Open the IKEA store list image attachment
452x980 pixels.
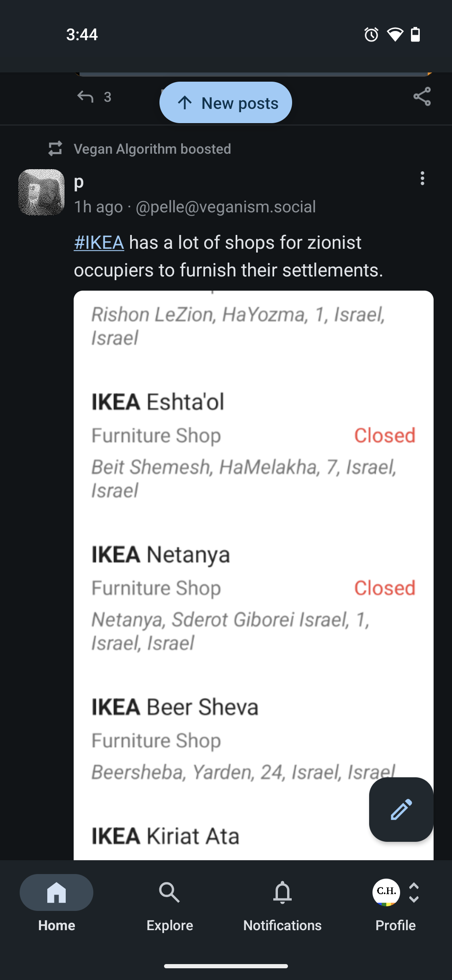tap(254, 544)
